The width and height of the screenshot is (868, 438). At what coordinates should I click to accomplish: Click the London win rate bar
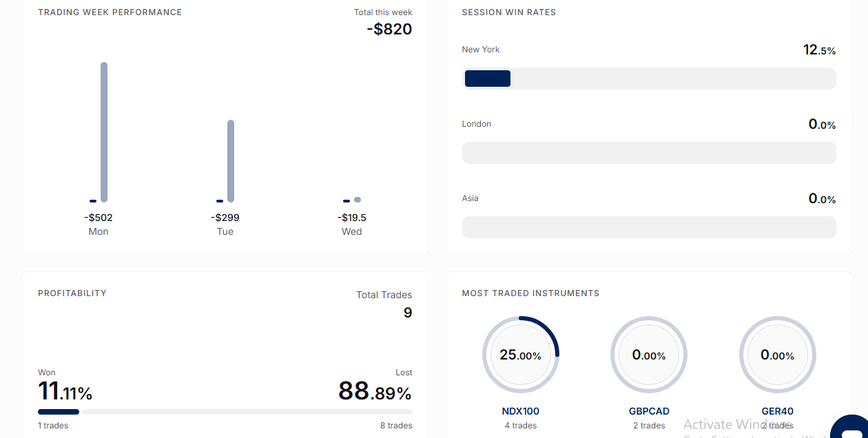coord(649,153)
